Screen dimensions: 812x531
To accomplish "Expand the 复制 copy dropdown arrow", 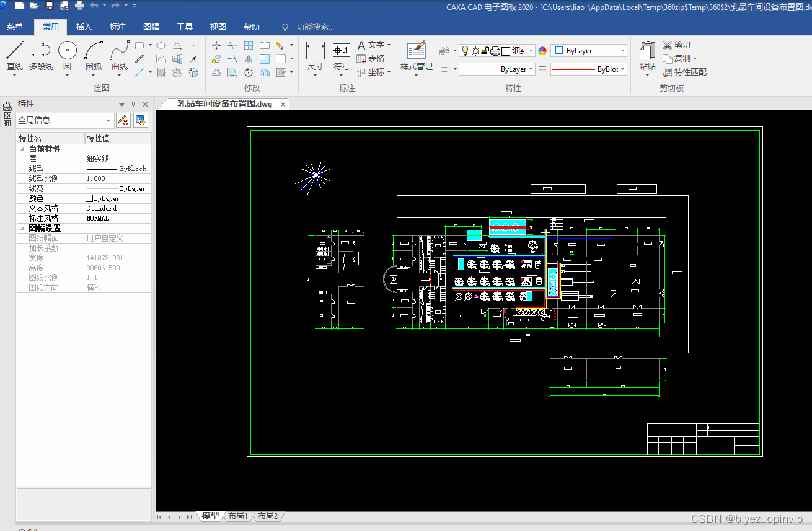I will (x=695, y=59).
